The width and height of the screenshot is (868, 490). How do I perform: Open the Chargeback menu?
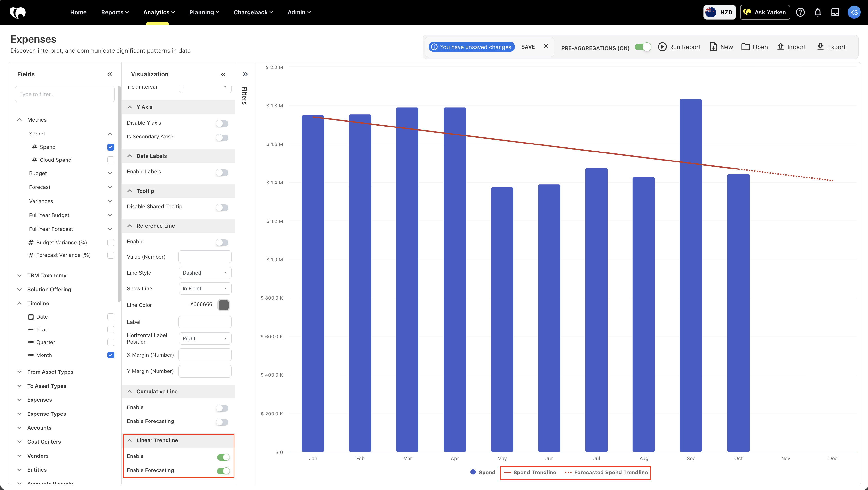click(x=253, y=12)
